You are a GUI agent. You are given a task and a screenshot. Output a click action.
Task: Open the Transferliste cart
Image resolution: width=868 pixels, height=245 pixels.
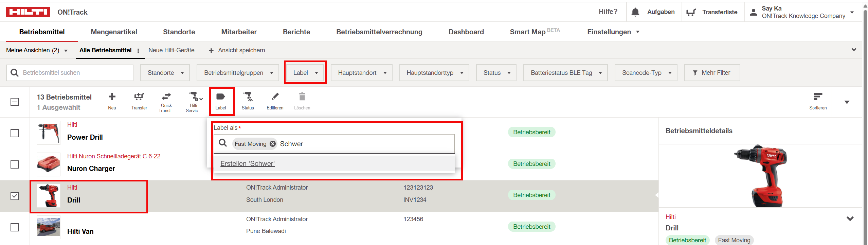point(691,12)
